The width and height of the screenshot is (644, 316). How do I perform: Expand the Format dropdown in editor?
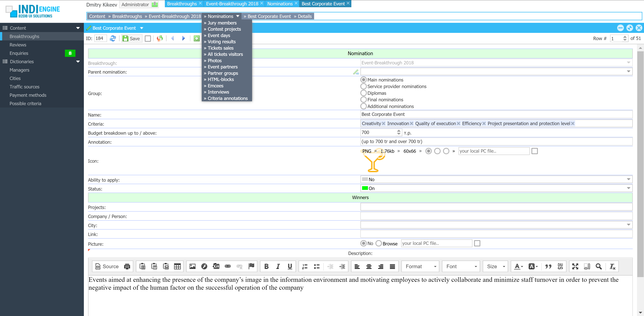[x=421, y=267]
